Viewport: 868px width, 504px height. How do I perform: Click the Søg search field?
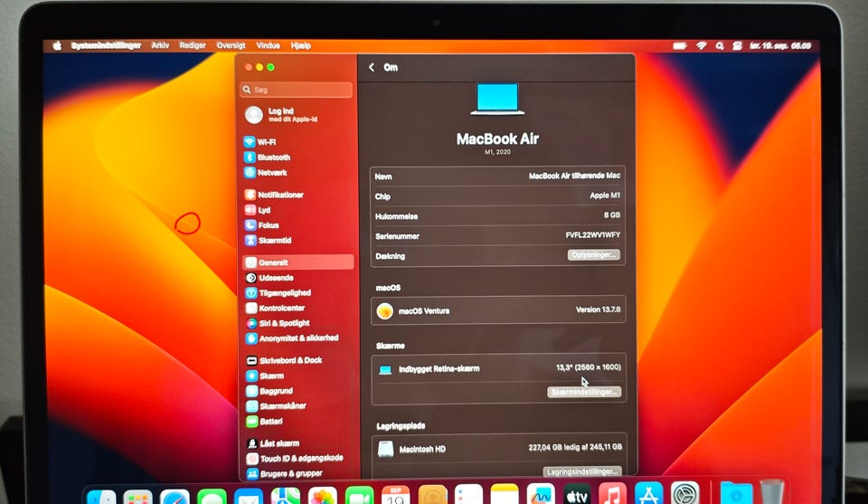click(297, 90)
